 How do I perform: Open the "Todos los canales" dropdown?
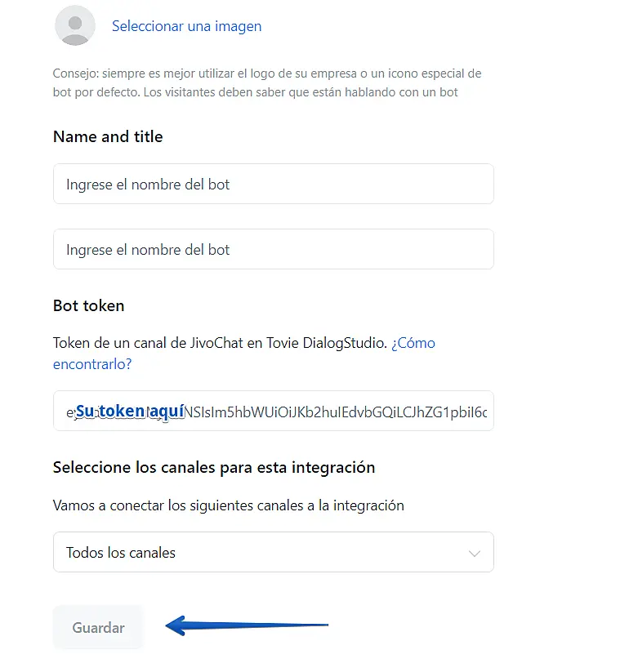point(273,553)
